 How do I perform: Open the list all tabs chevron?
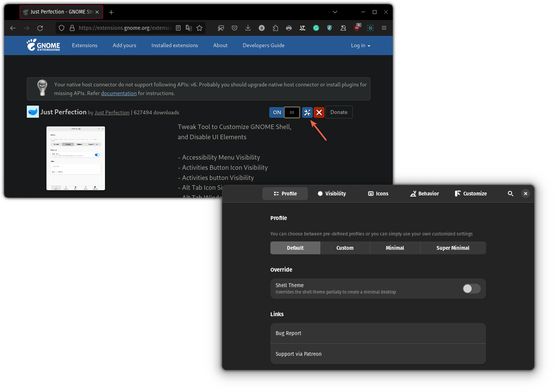[335, 12]
